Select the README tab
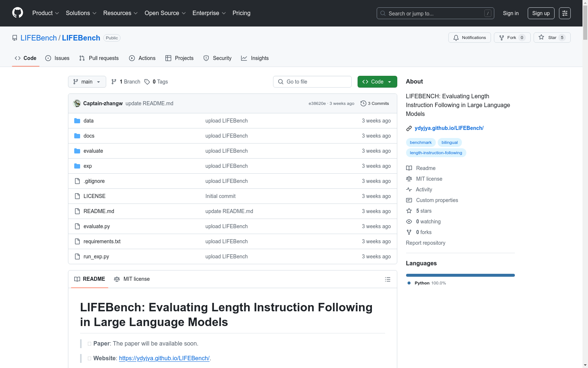Viewport: 588px width, 368px height. pyautogui.click(x=90, y=279)
